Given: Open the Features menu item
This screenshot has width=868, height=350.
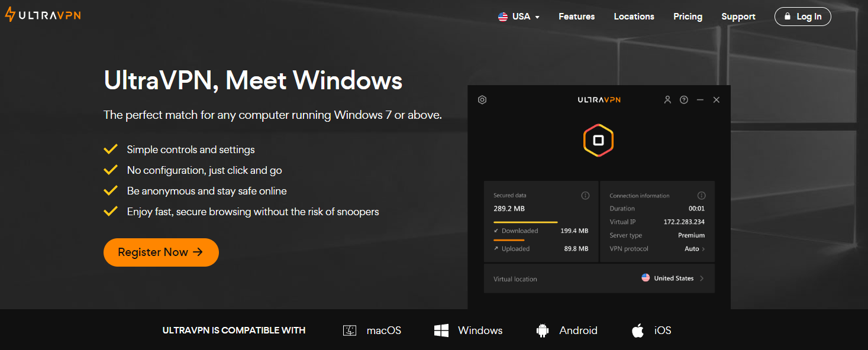Looking at the screenshot, I should [x=577, y=17].
